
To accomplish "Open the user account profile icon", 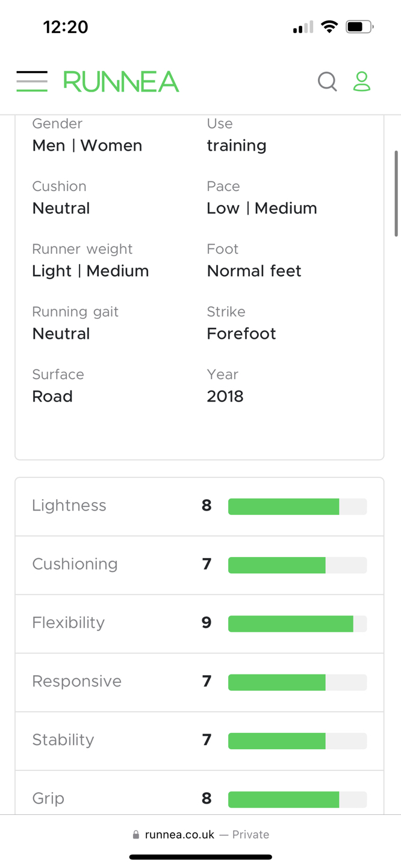I will pyautogui.click(x=362, y=81).
